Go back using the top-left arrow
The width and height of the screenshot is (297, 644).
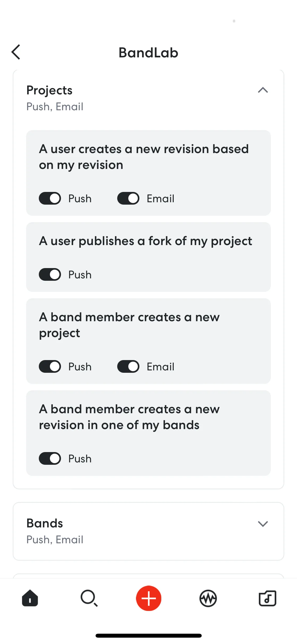click(16, 52)
